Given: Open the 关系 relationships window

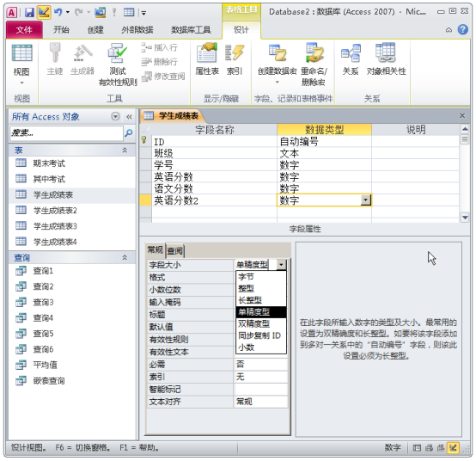Looking at the screenshot, I should (351, 59).
